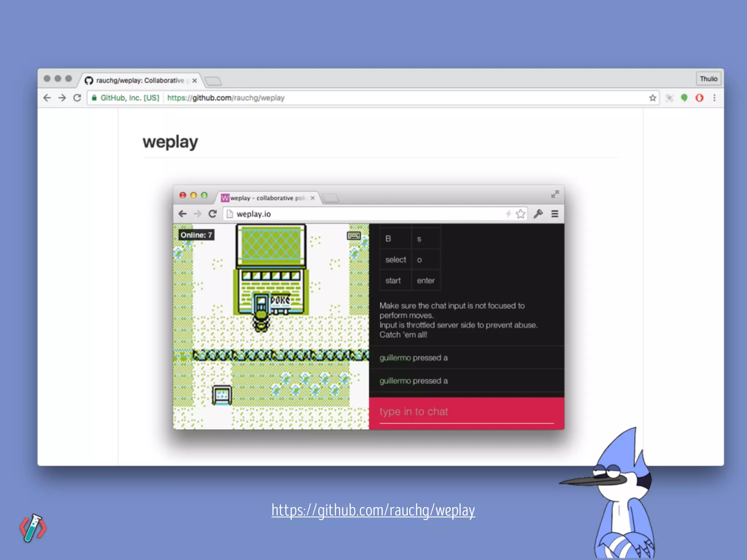Click the 'enter' key cell
747x560 pixels.
click(426, 280)
